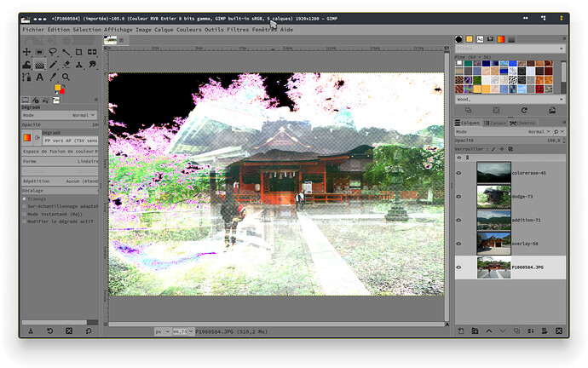Viewport: 588px width, 368px height.
Task: Select the Color Picker tool
Action: [53, 78]
